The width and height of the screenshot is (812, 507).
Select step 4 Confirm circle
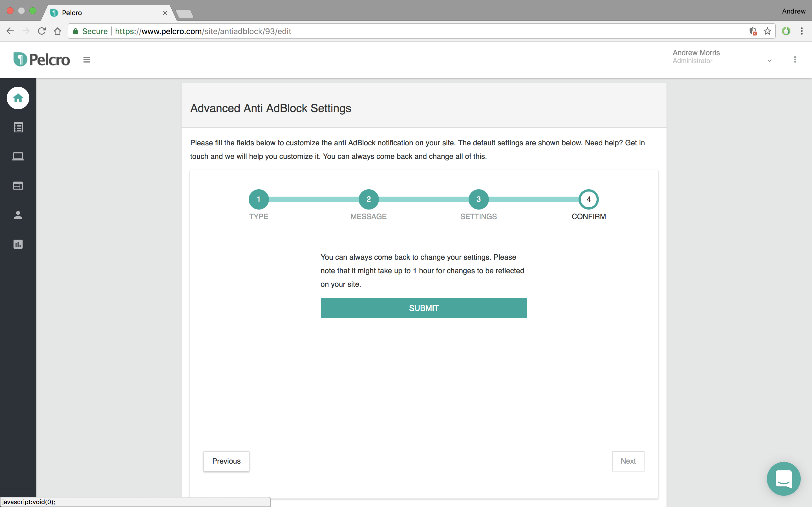[x=588, y=199]
